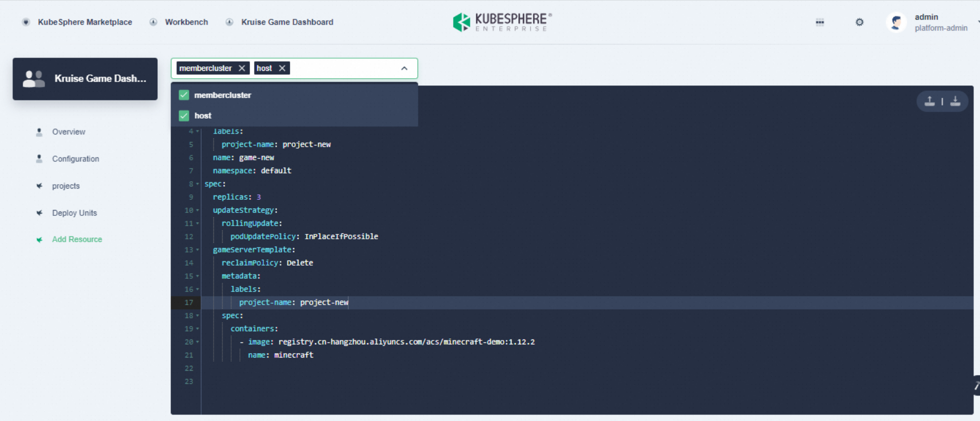The width and height of the screenshot is (980, 421).
Task: Click the Configuration person icon
Action: [x=39, y=159]
